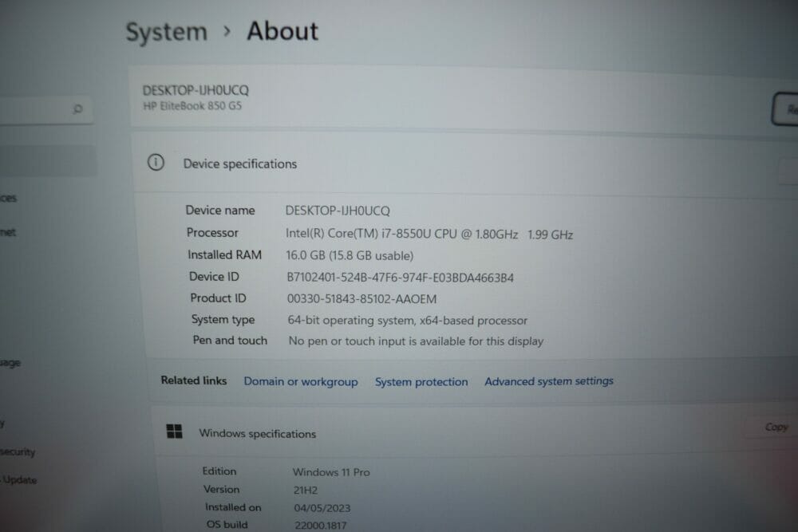The width and height of the screenshot is (798, 532).
Task: Click HP EliteBook 850 G5 model text
Action: coord(192,106)
